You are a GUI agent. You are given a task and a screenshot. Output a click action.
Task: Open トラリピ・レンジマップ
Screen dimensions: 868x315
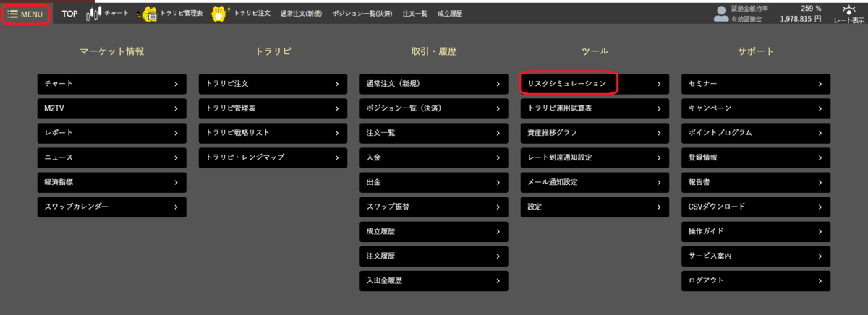[x=273, y=157]
